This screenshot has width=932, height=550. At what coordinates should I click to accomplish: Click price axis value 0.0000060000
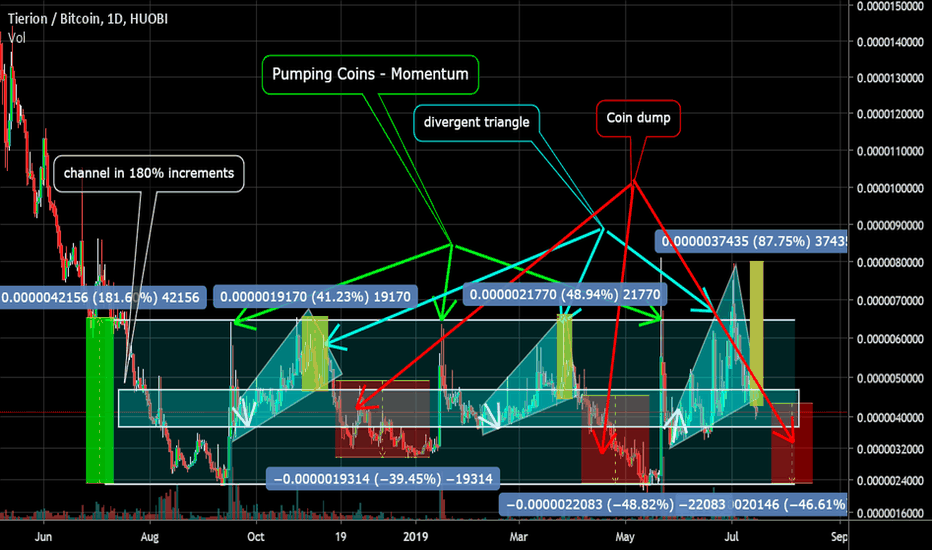pyautogui.click(x=890, y=340)
